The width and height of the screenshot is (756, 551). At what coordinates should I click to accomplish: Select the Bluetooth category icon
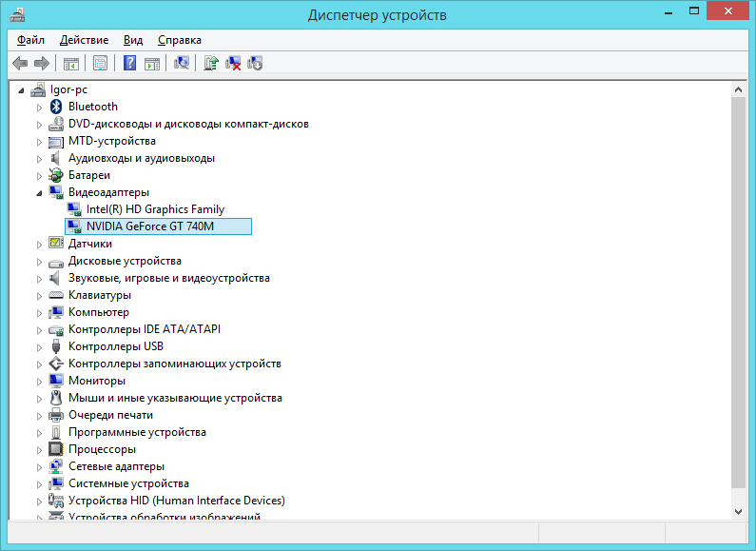point(56,107)
